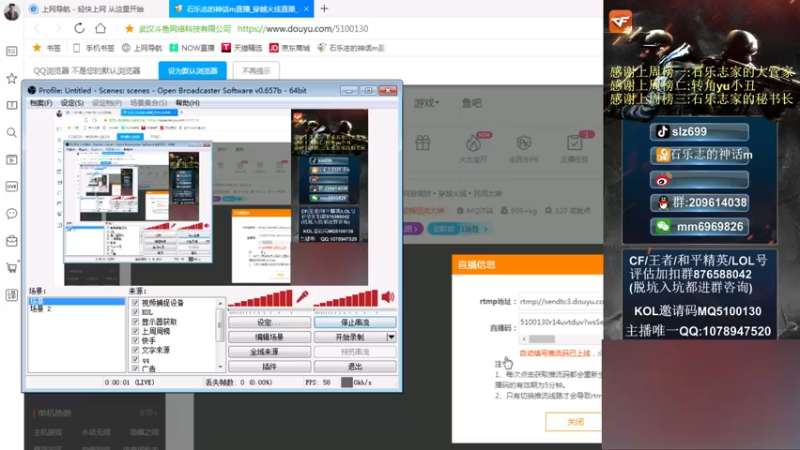Open the 设定(S) menu in OBS
800x450 pixels.
(72, 103)
